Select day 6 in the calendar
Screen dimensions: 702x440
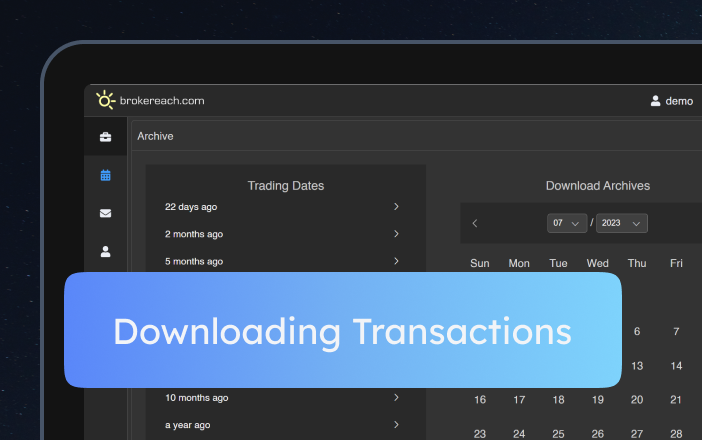pyautogui.click(x=637, y=332)
